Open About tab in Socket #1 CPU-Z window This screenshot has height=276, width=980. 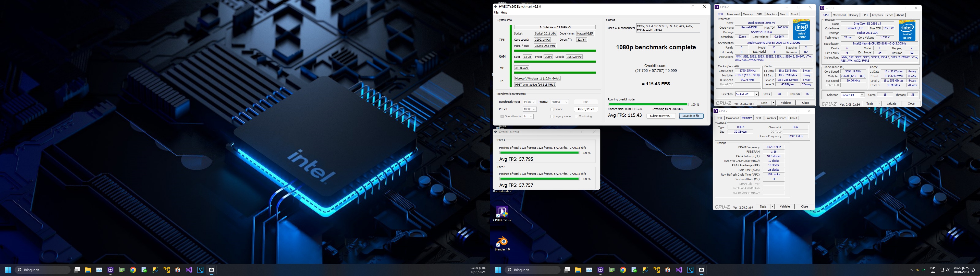(900, 15)
